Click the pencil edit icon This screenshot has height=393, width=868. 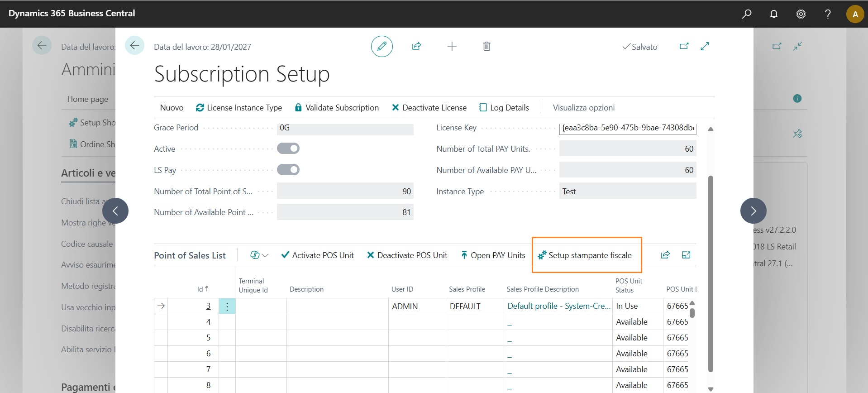coord(382,46)
